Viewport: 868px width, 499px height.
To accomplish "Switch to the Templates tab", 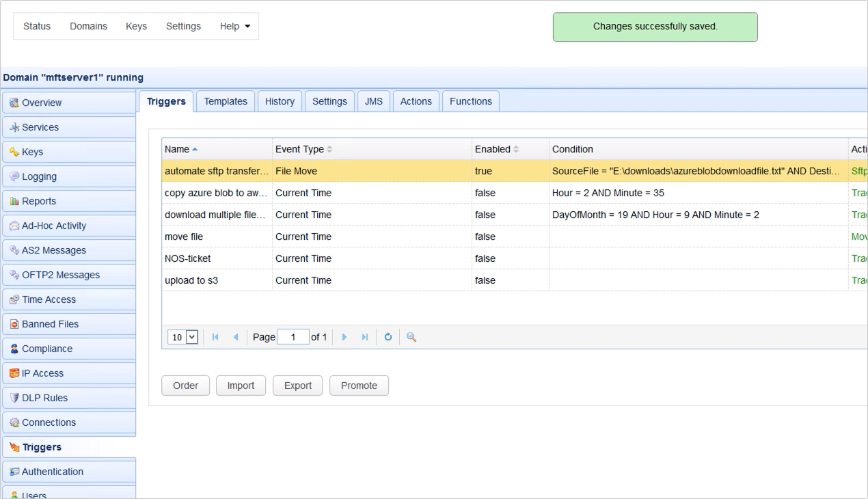I will pyautogui.click(x=226, y=100).
